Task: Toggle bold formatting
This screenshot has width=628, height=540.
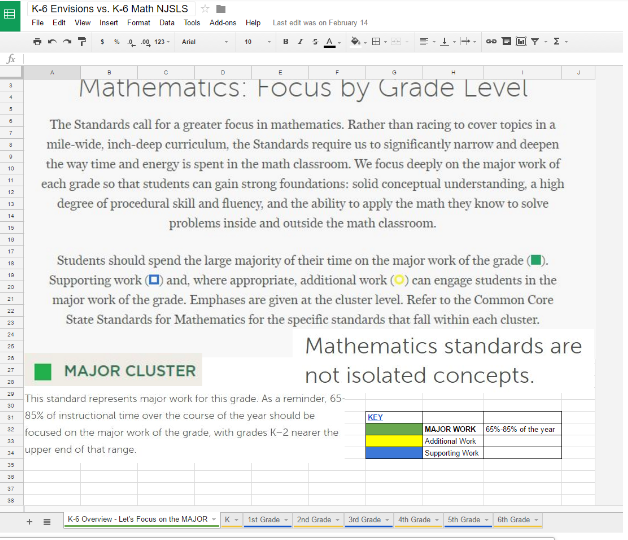Action: pyautogui.click(x=286, y=41)
